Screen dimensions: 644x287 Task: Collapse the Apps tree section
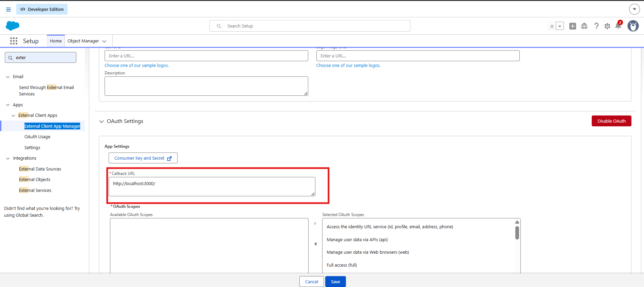tap(8, 105)
